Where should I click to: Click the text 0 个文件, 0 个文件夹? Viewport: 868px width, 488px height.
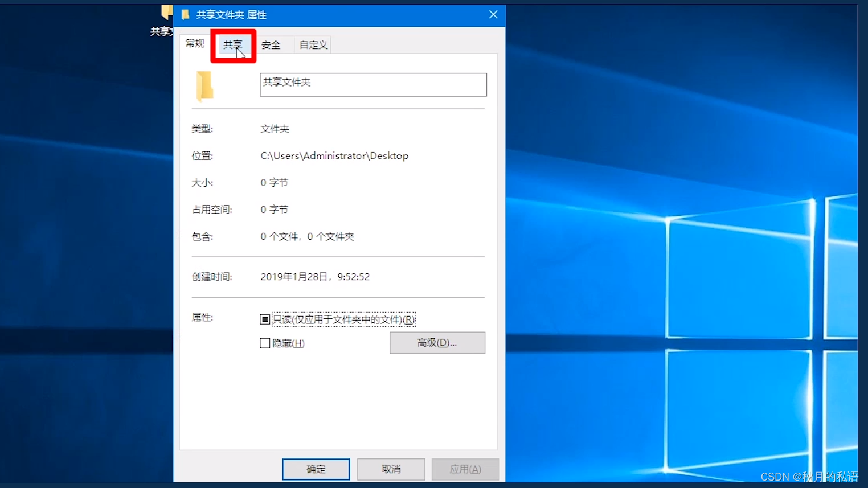(x=307, y=236)
